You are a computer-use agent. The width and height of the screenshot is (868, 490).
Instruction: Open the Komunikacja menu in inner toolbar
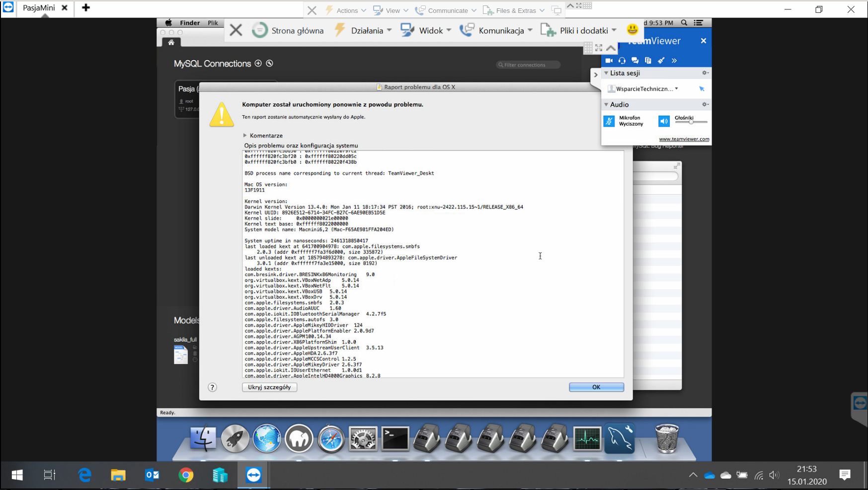(x=496, y=30)
